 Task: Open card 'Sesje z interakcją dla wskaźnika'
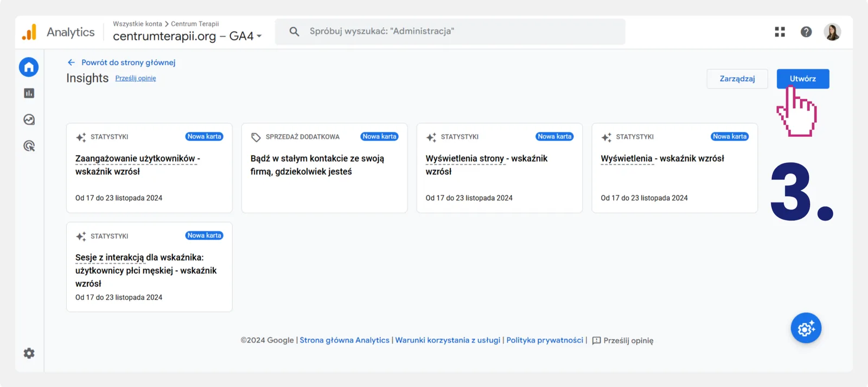[x=149, y=267]
